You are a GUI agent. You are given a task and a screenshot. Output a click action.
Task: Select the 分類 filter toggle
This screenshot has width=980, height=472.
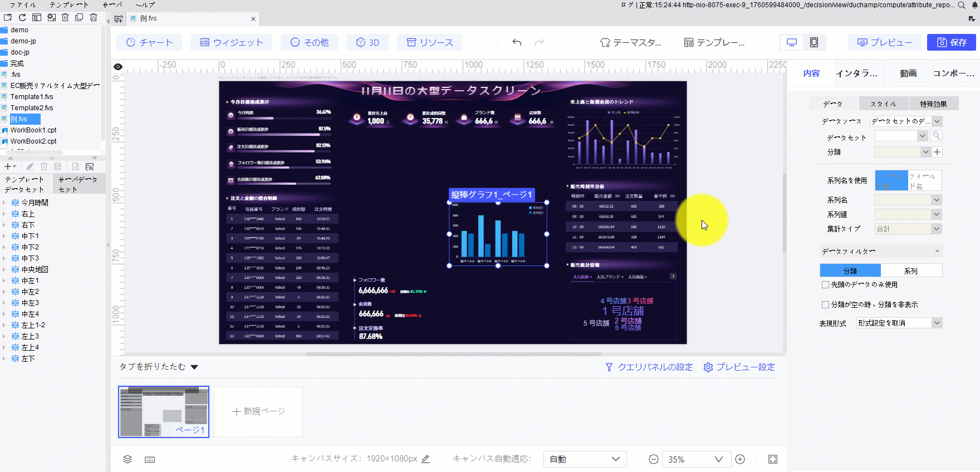pos(850,271)
